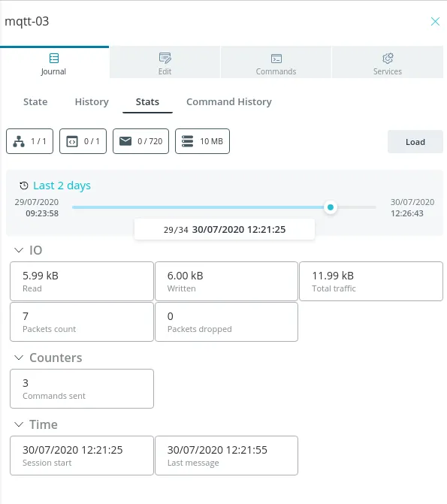Click the code 0/1 indicator
This screenshot has height=504, width=447.
click(x=83, y=141)
